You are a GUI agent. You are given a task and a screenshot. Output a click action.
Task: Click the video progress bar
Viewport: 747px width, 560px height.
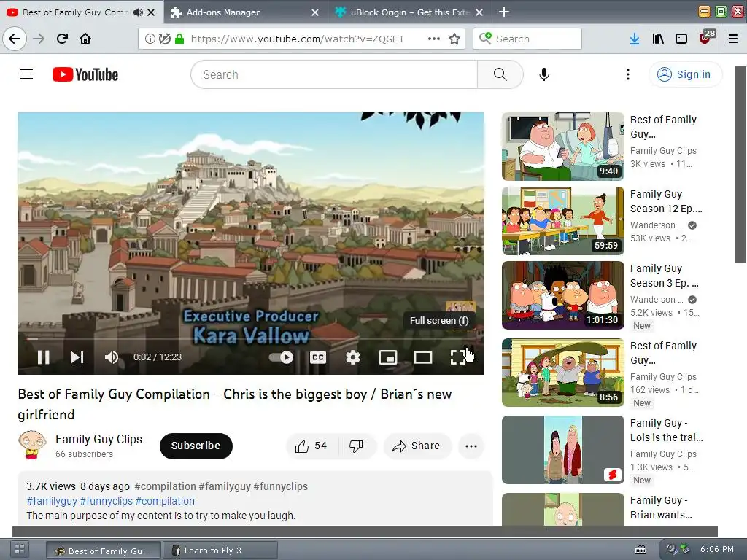[251, 338]
